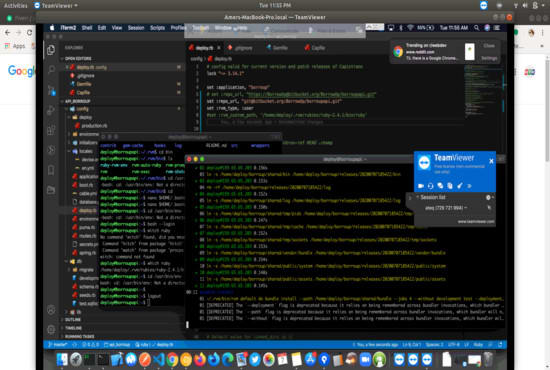Open the VS Code Explorer activity icon

click(x=51, y=50)
